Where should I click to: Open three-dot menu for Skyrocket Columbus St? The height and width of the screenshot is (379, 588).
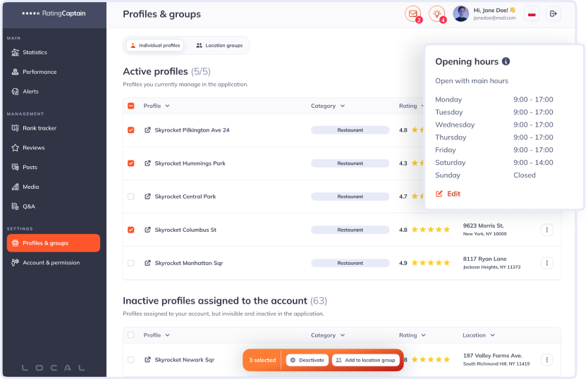pos(546,230)
